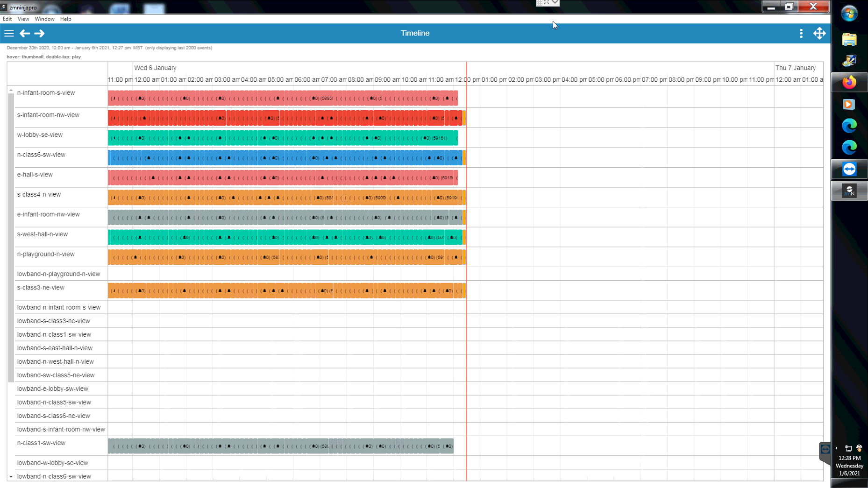This screenshot has height=488, width=868.
Task: Click the timeline list vertical scrollbar thumb
Action: coord(11,238)
